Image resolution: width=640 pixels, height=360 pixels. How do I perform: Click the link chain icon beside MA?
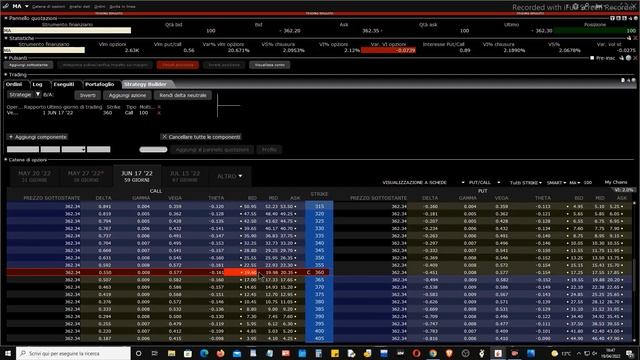pyautogui.click(x=6, y=6)
